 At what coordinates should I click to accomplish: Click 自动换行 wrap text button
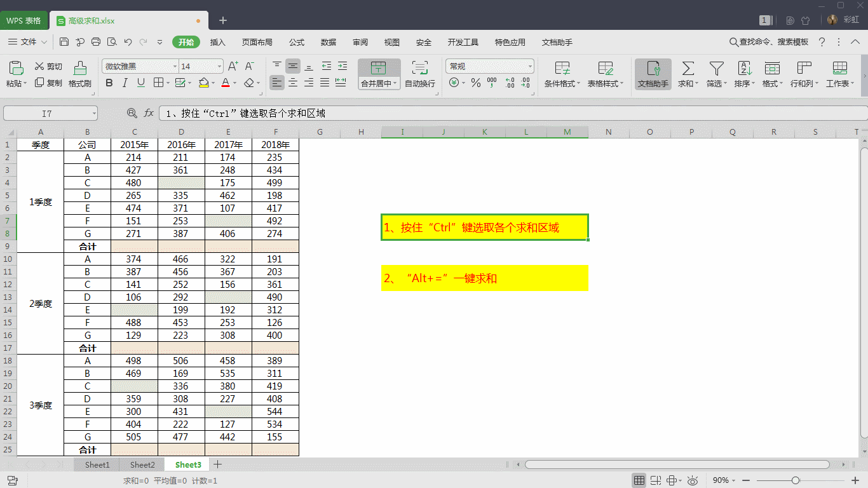[x=419, y=74]
